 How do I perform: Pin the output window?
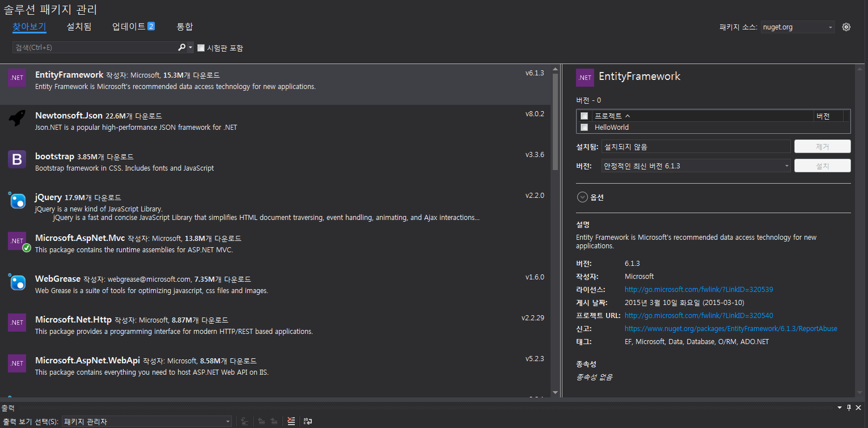pos(848,407)
